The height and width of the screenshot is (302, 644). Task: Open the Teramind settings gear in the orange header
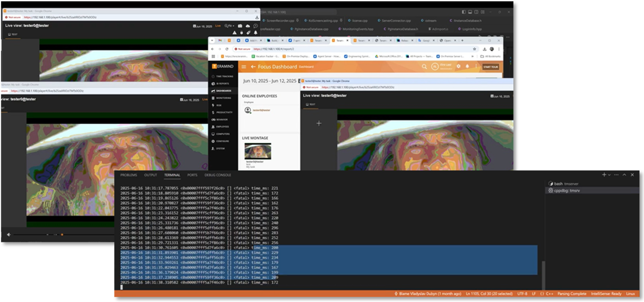[x=458, y=66]
